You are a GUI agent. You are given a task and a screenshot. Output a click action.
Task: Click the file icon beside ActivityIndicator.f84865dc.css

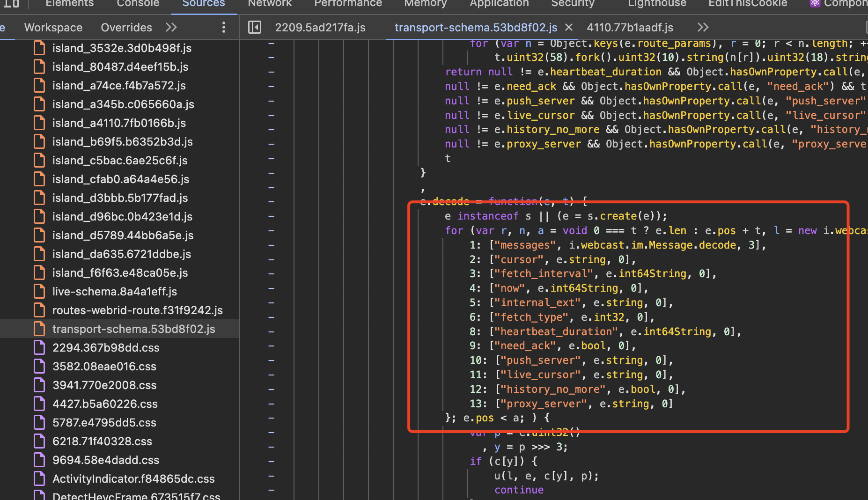point(39,478)
